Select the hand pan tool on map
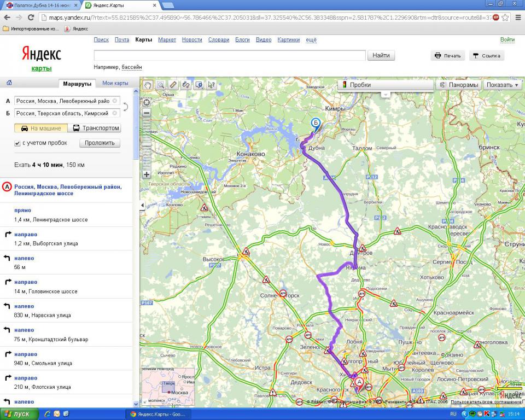Screen dimensions: 525x420 148,85
